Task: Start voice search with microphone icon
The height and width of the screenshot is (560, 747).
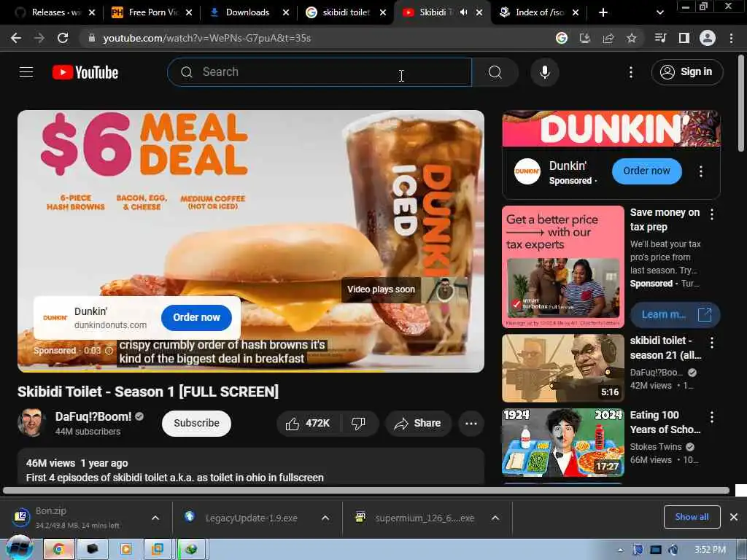Action: point(544,72)
